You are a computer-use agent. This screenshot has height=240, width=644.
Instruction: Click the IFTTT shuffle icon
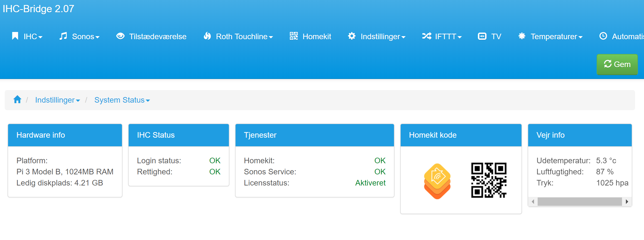[427, 36]
